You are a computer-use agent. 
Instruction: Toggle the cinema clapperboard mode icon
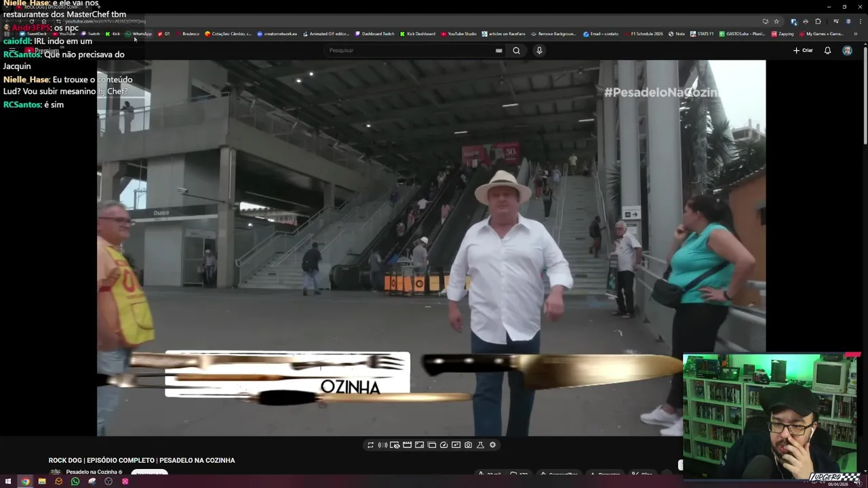tap(407, 445)
